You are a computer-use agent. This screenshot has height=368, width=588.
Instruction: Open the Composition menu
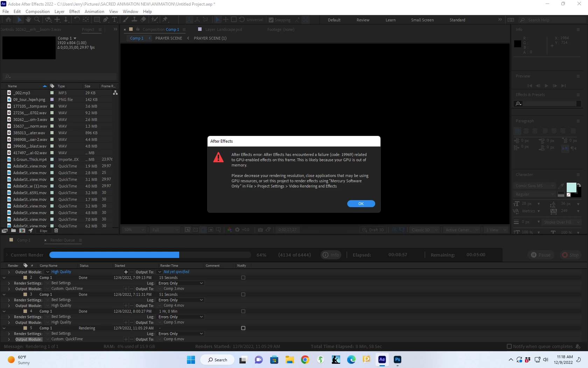click(37, 11)
